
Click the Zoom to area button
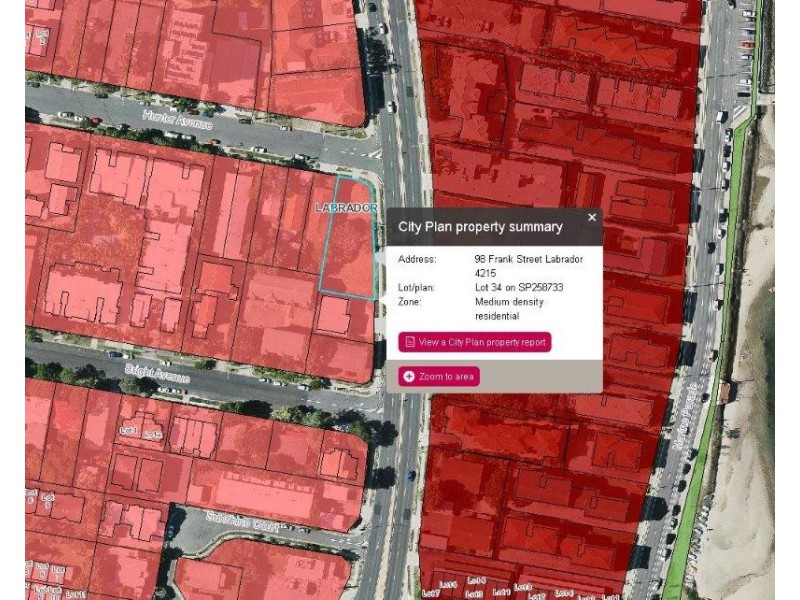point(439,377)
